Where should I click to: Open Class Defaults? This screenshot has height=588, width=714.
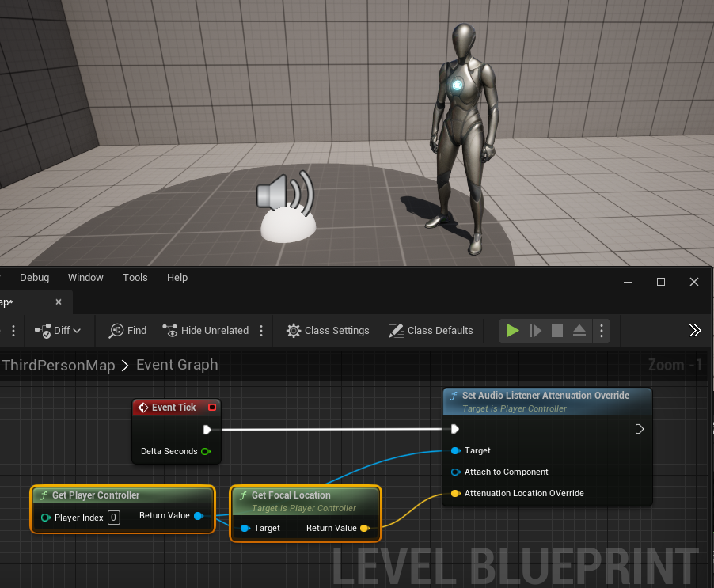pyautogui.click(x=431, y=331)
